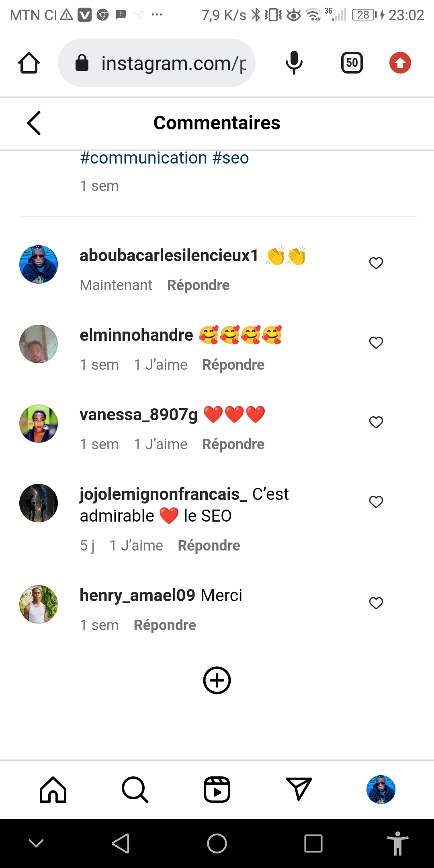Like vanessa_8907g's comment
Image resolution: width=434 pixels, height=868 pixels.
(x=376, y=422)
